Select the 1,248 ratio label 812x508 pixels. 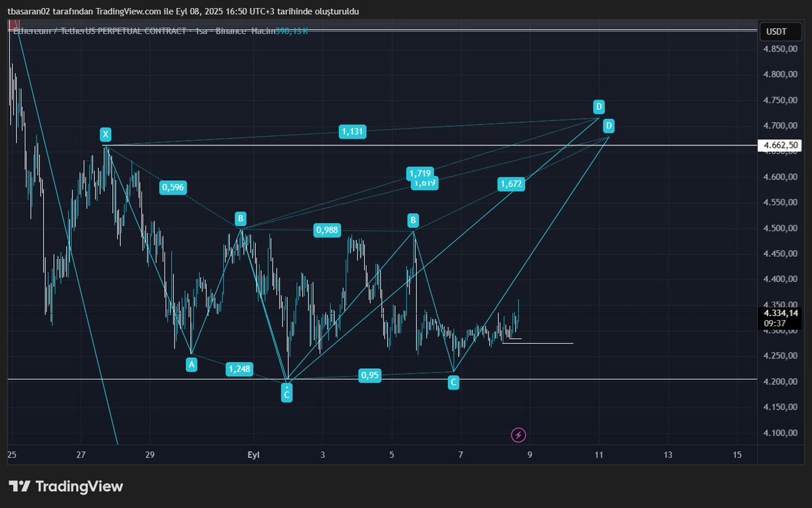click(x=240, y=369)
